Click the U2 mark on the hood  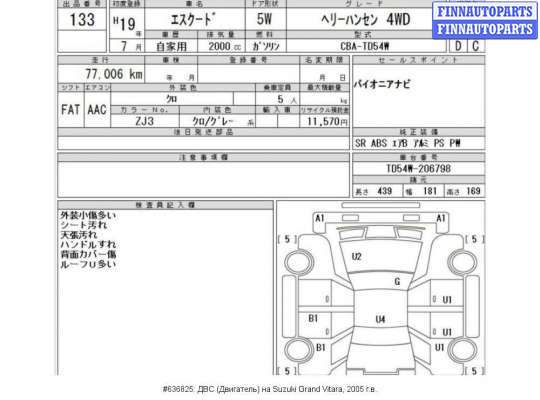coord(356,257)
